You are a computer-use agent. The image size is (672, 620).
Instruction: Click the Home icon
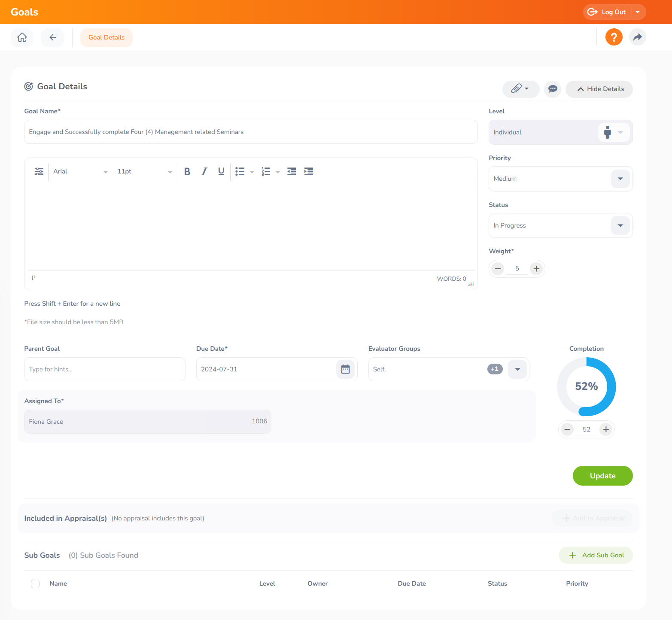click(x=22, y=38)
